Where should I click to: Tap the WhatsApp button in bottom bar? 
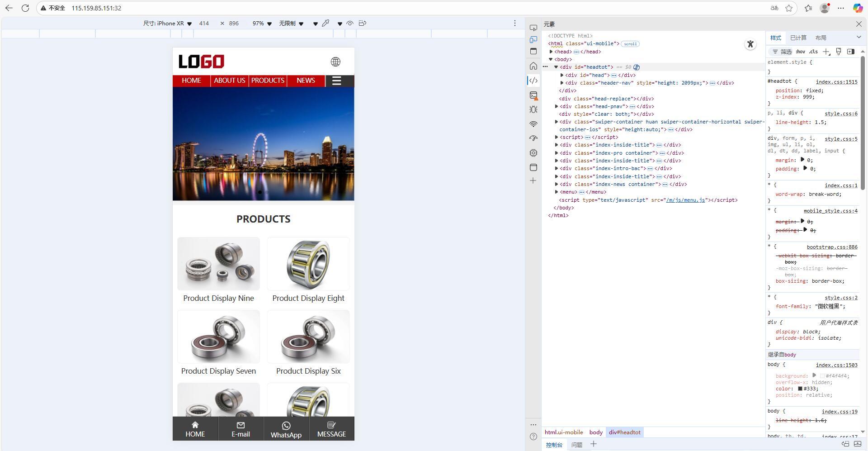[x=286, y=429]
